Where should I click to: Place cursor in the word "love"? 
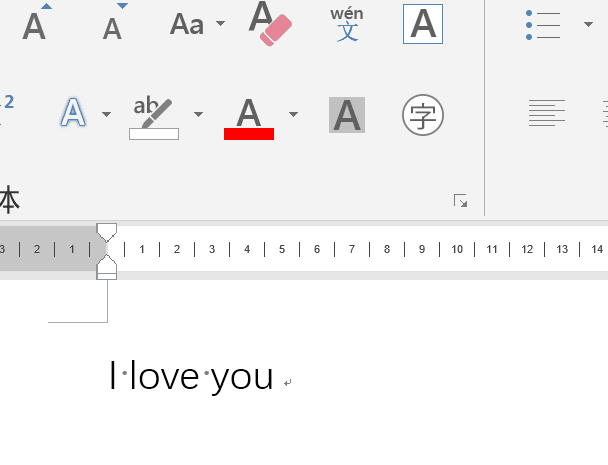click(165, 377)
